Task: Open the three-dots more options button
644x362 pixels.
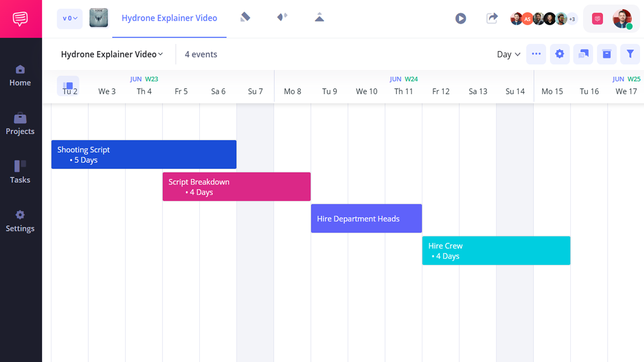Action: [536, 54]
